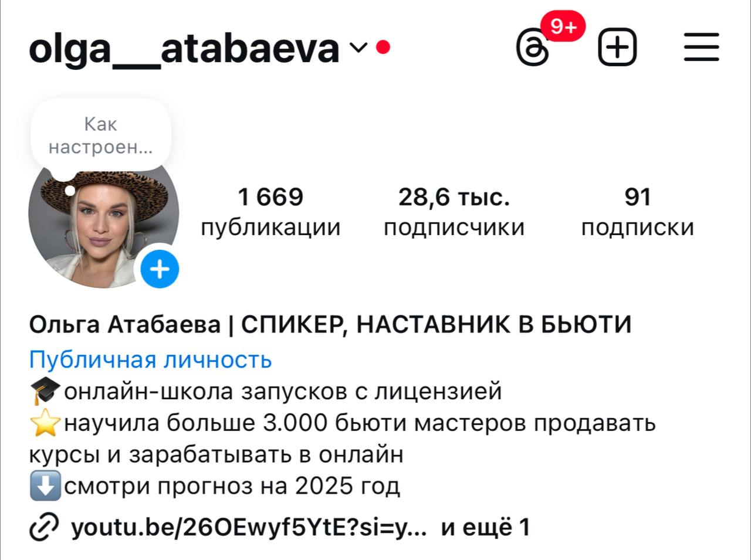Tap the down arrow emoji in the bio
Image resolution: width=751 pixels, height=560 pixels.
pyautogui.click(x=45, y=486)
